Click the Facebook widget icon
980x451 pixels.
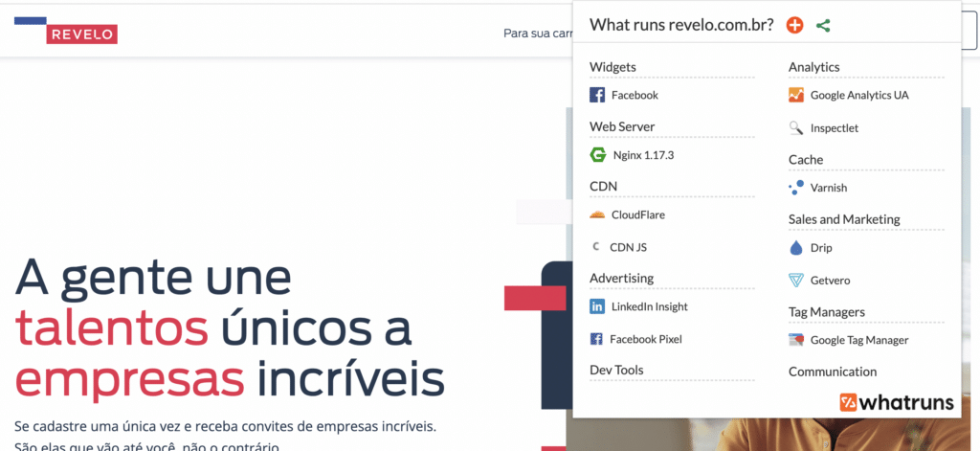point(597,95)
